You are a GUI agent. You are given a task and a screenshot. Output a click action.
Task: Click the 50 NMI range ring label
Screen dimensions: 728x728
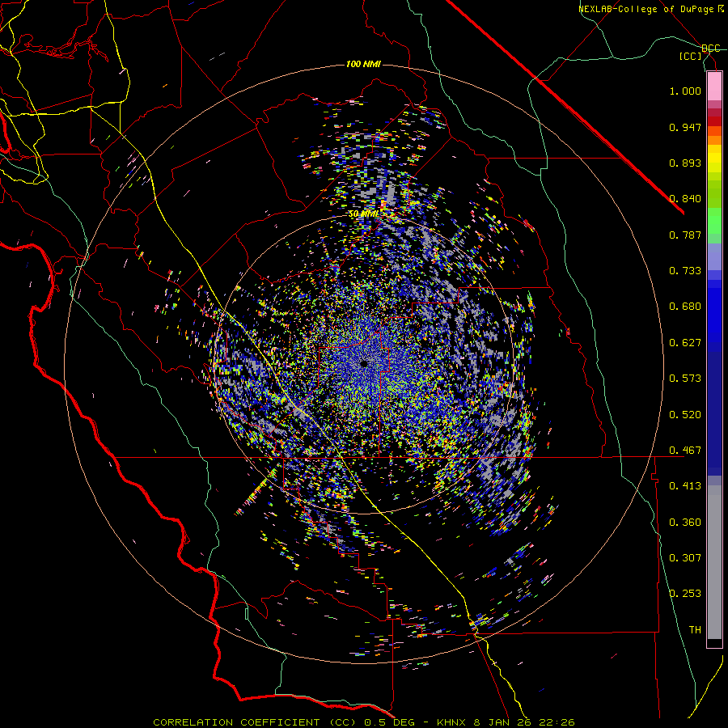tap(363, 214)
